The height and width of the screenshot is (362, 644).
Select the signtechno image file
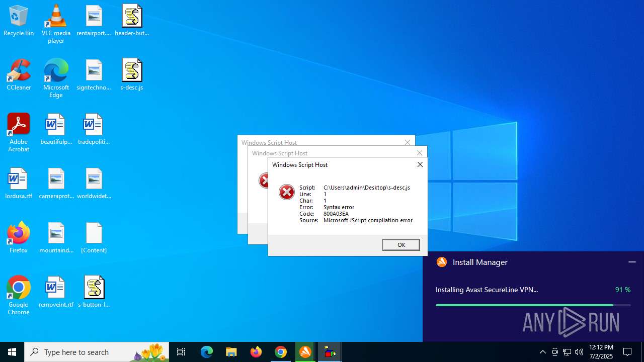94,75
